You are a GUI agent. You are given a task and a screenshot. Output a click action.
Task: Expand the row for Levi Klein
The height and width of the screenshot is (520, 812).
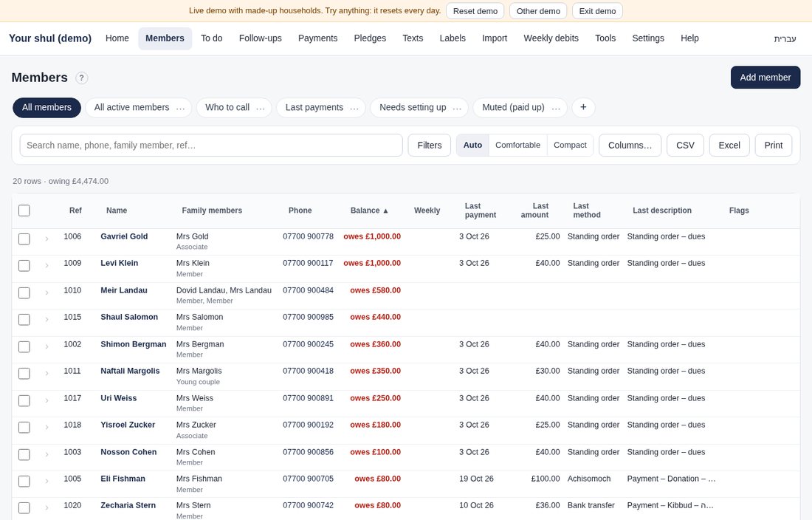[x=47, y=266]
